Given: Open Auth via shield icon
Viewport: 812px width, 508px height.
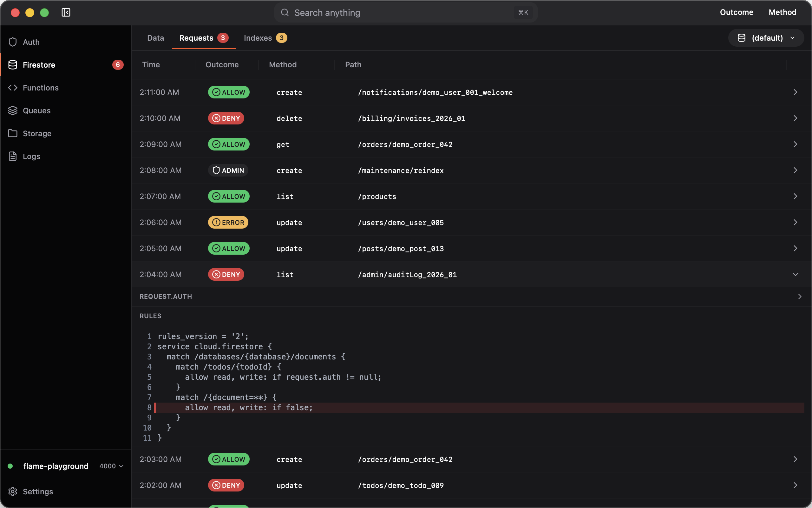Looking at the screenshot, I should [x=13, y=42].
